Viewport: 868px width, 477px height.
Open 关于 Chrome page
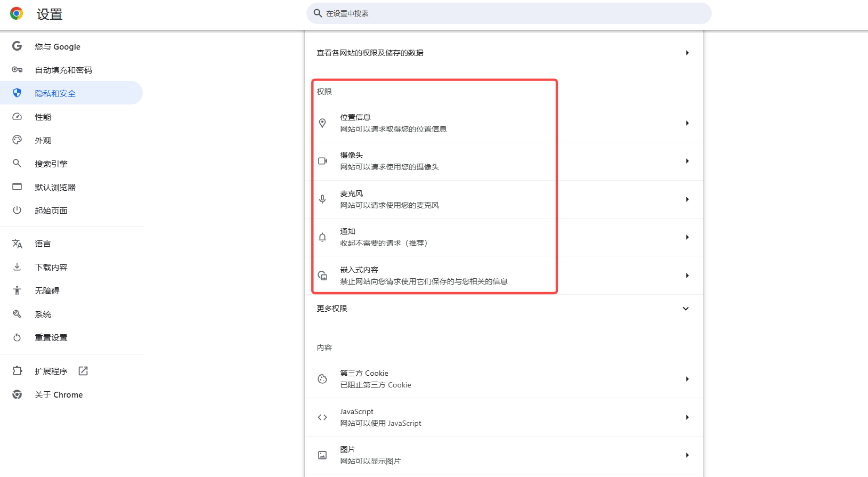(71, 394)
